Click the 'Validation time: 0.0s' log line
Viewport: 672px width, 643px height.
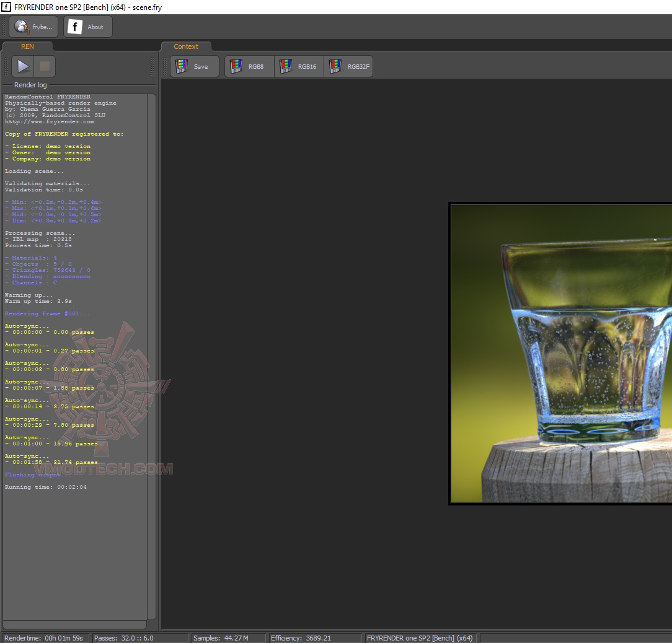(44, 190)
